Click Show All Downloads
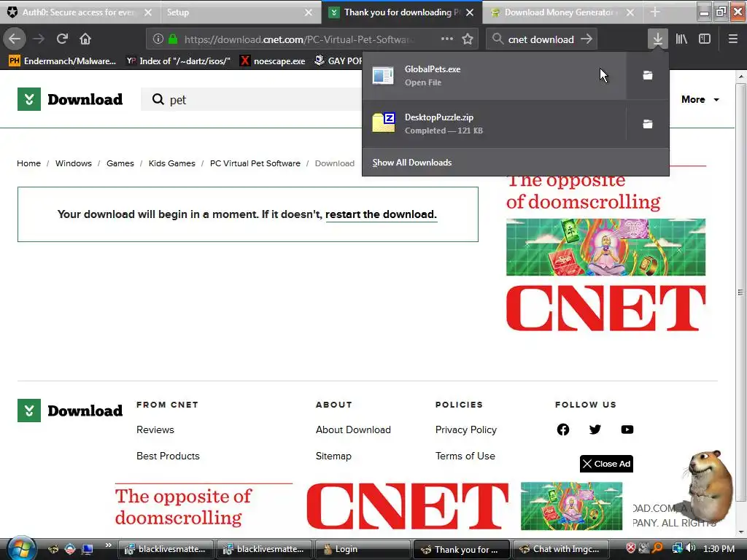This screenshot has width=747, height=560. click(412, 163)
